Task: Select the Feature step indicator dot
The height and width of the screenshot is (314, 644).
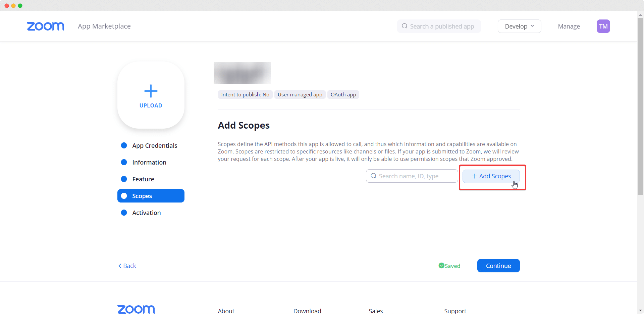Action: tap(124, 179)
